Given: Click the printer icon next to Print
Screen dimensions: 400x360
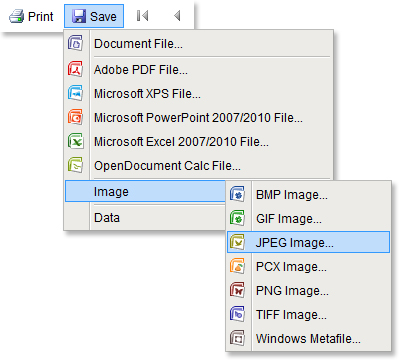Looking at the screenshot, I should [16, 16].
